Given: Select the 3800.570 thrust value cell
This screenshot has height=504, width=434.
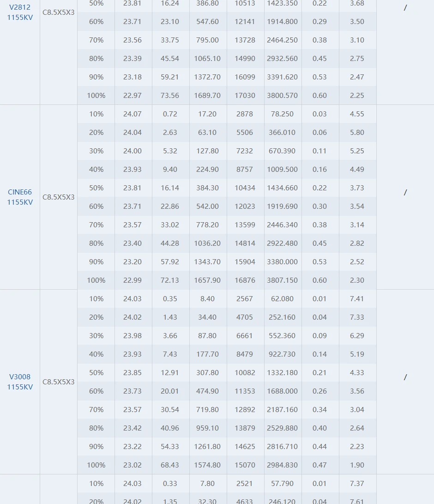Looking at the screenshot, I should click(282, 96).
